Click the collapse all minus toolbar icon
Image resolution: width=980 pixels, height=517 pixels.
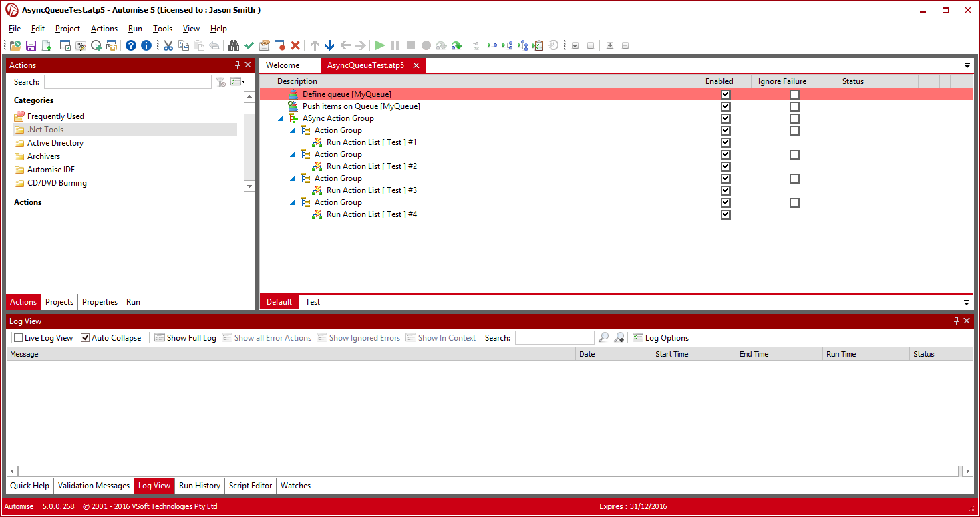coord(625,45)
